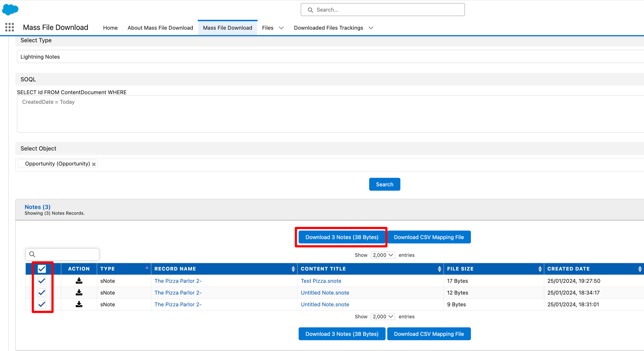The height and width of the screenshot is (351, 644).
Task: Untick the 9 Bytes note checkbox
Action: click(x=42, y=304)
